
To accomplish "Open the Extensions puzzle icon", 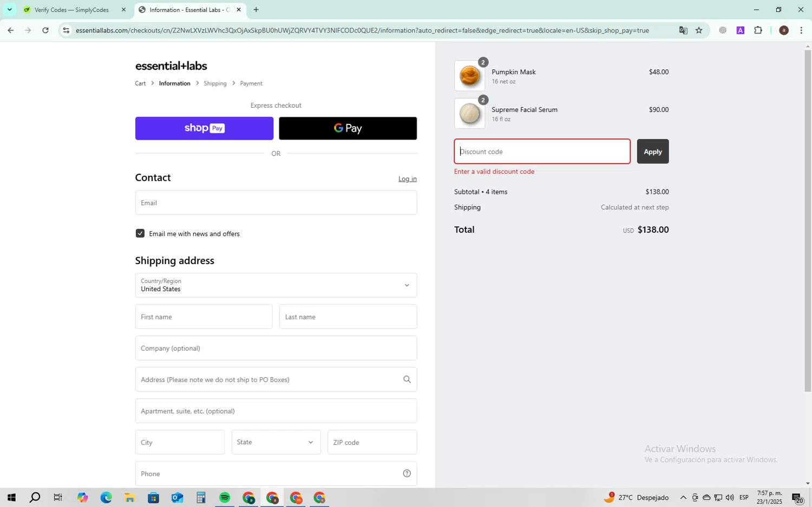I will (758, 30).
